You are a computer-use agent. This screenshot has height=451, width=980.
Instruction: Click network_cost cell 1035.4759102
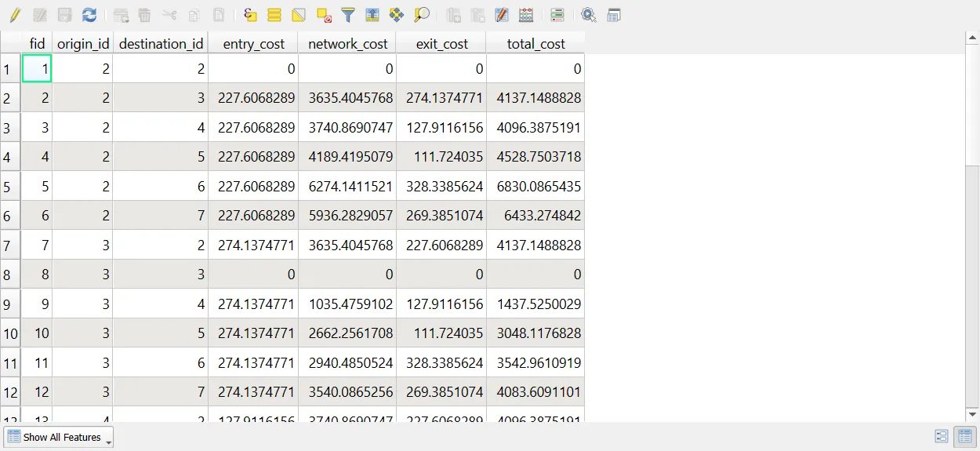tap(347, 304)
